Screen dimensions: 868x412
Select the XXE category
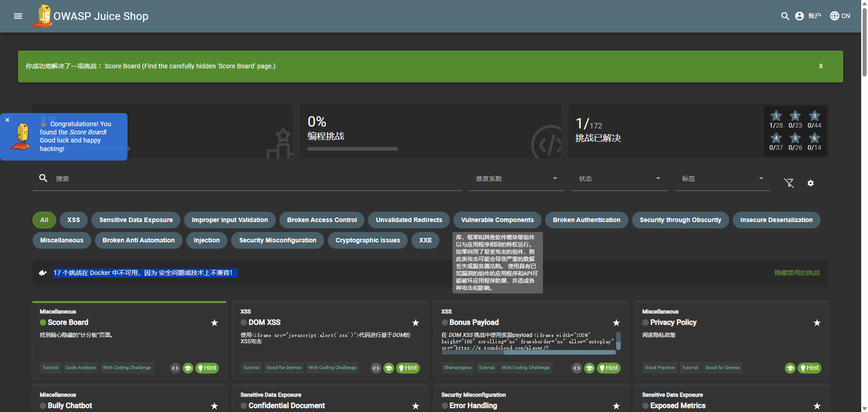[425, 241]
